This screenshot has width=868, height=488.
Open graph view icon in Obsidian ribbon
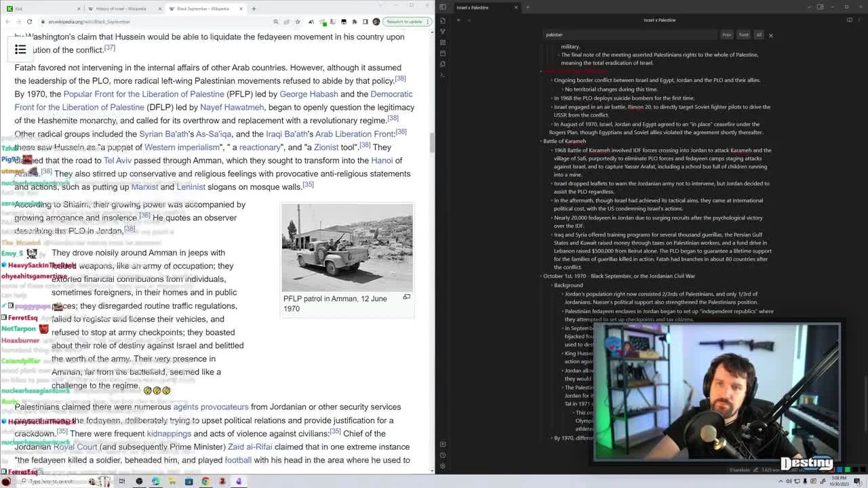click(443, 31)
